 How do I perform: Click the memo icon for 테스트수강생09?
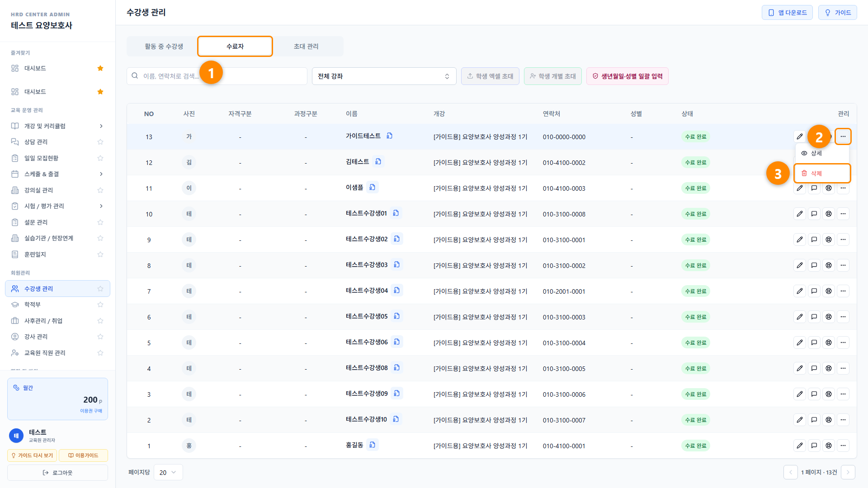[x=814, y=394]
